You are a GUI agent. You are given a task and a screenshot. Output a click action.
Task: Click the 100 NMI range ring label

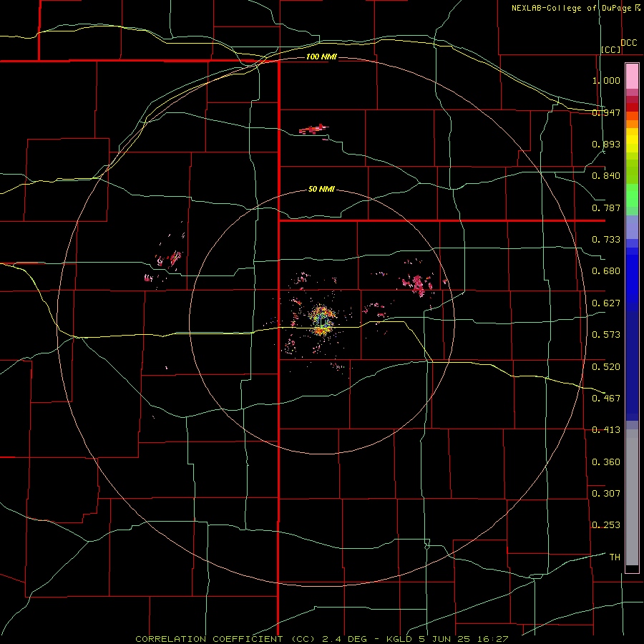(321, 57)
